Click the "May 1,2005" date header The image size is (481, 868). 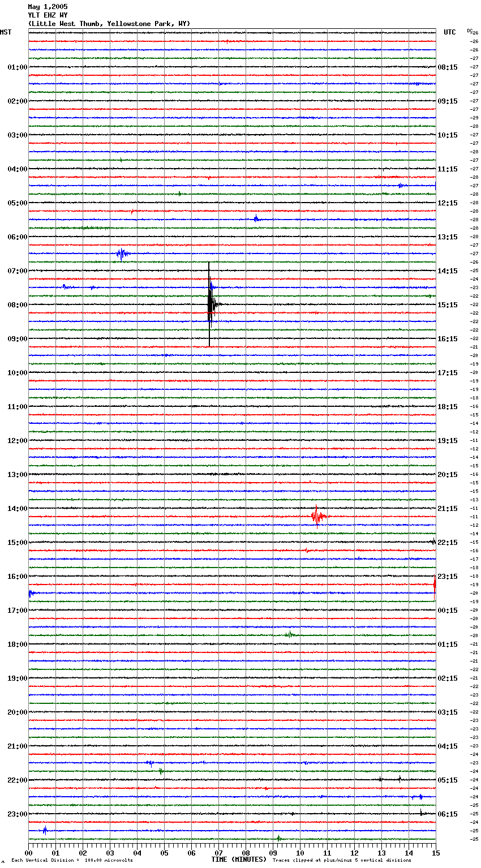48,7
